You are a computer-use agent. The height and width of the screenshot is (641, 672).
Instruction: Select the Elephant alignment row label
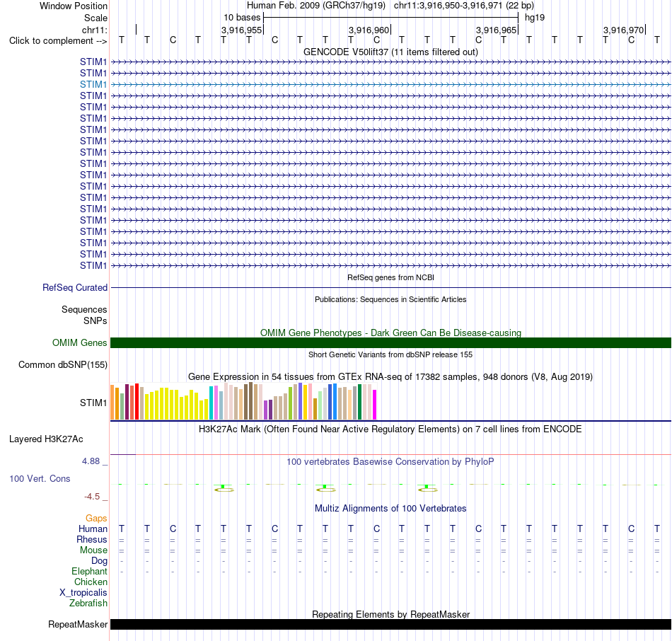(90, 571)
